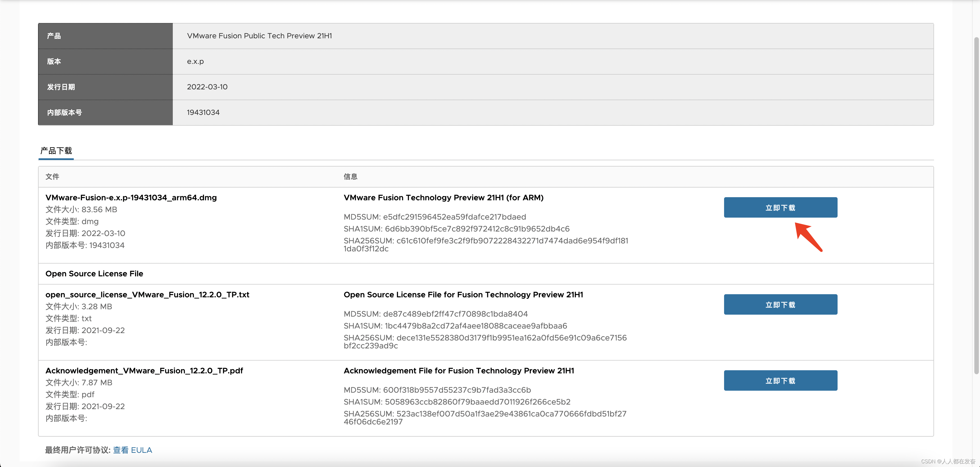Click the release date 2022-03-10 in the summary table
Image resolution: width=980 pixels, height=467 pixels.
click(207, 87)
